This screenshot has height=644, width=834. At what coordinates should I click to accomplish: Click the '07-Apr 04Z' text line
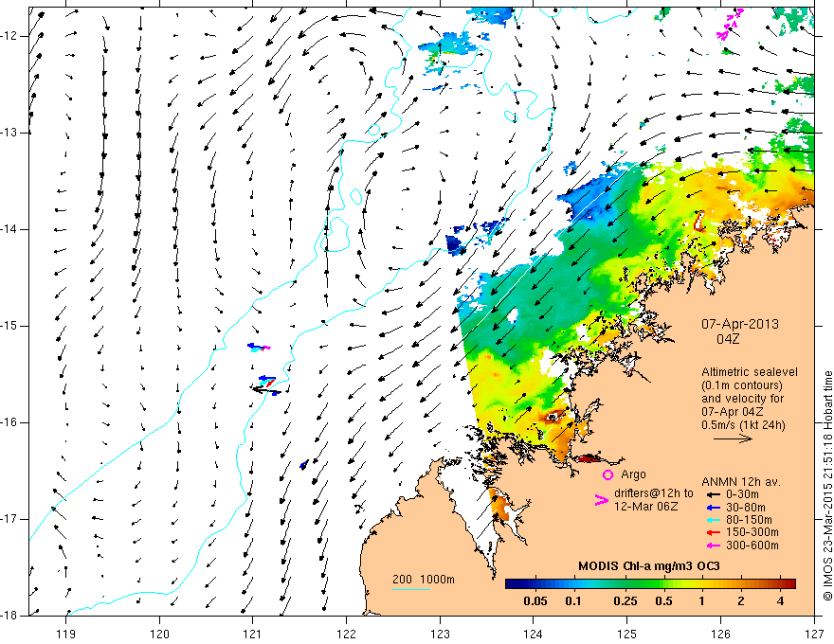(x=733, y=412)
